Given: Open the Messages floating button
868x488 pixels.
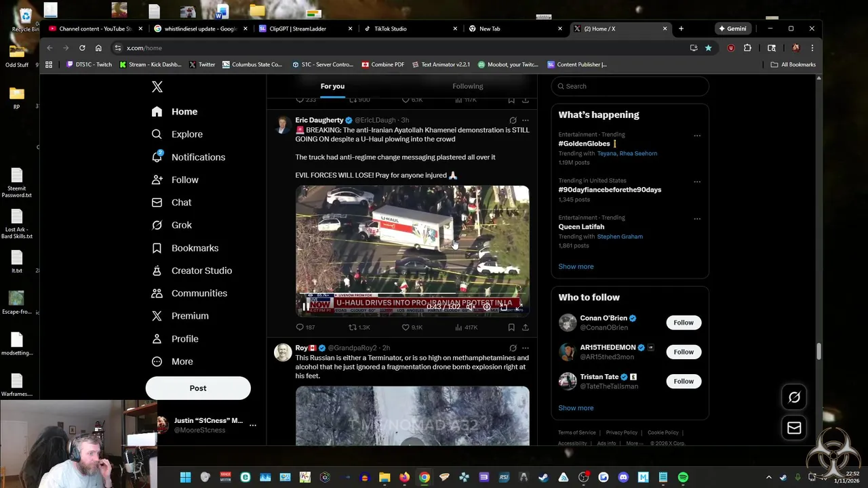Looking at the screenshot, I should click(794, 428).
